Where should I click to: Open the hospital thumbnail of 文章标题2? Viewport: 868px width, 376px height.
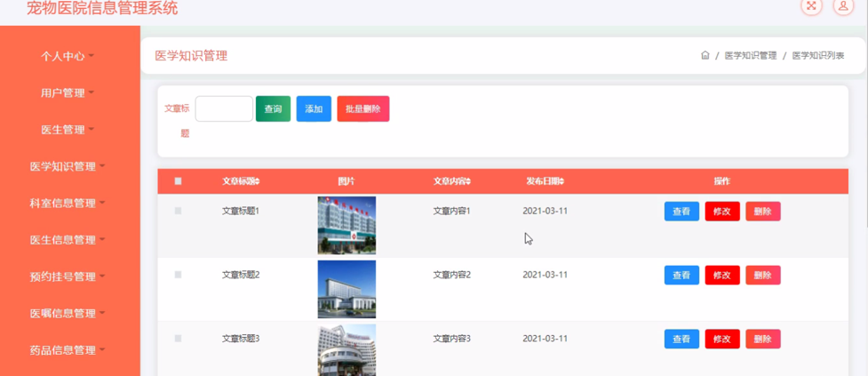tap(346, 289)
